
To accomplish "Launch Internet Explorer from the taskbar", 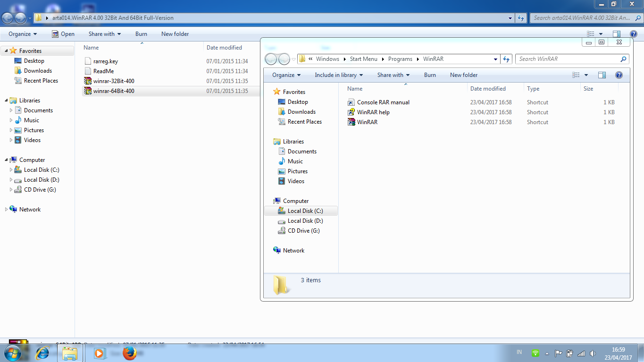I will tap(42, 353).
